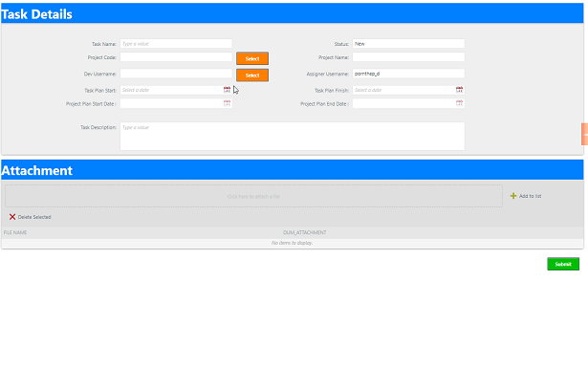Screen dimensions: 588x367
Task: Click the file attachment drop area
Action: [x=253, y=196]
